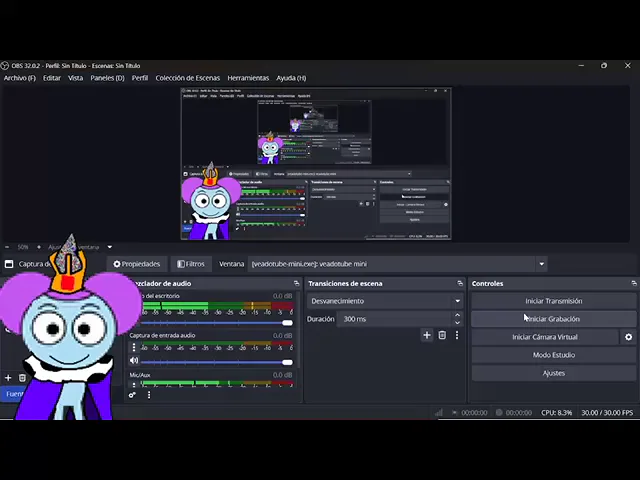Click the captured OBS window in the preview
The width and height of the screenshot is (640, 480).
316,164
